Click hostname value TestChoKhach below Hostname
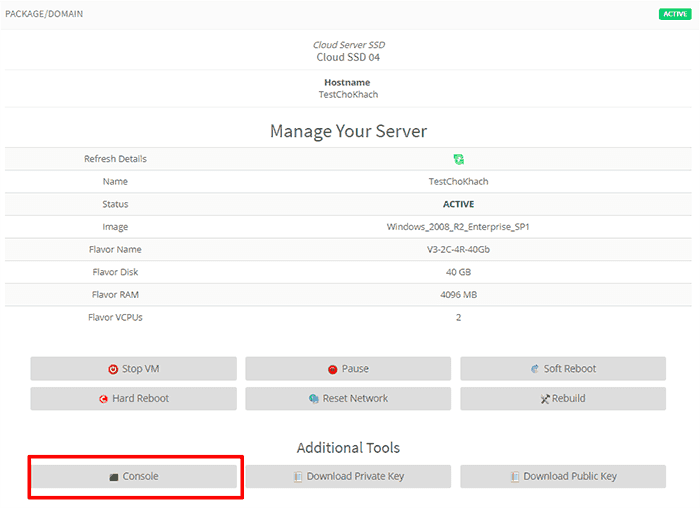 (x=348, y=94)
